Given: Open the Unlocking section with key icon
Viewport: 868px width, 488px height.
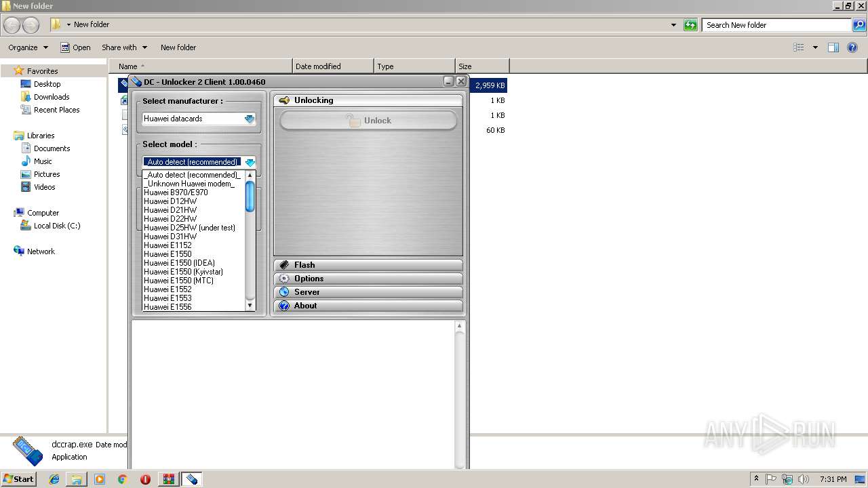Looking at the screenshot, I should tap(368, 100).
